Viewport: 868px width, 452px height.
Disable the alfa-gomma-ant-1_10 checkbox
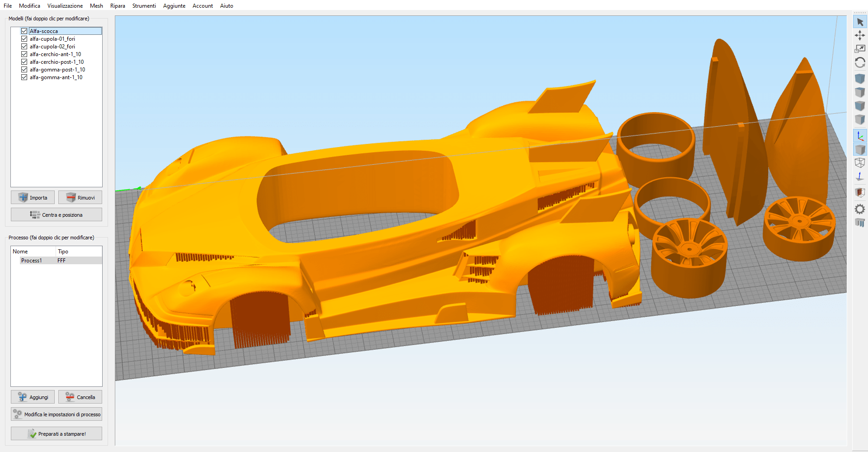coord(24,77)
